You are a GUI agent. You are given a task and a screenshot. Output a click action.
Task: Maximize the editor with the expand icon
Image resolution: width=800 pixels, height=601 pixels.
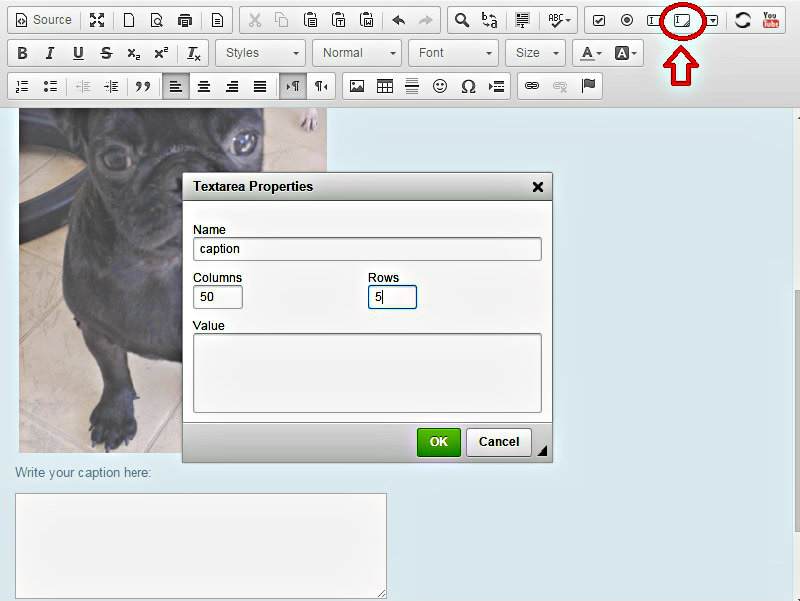97,20
